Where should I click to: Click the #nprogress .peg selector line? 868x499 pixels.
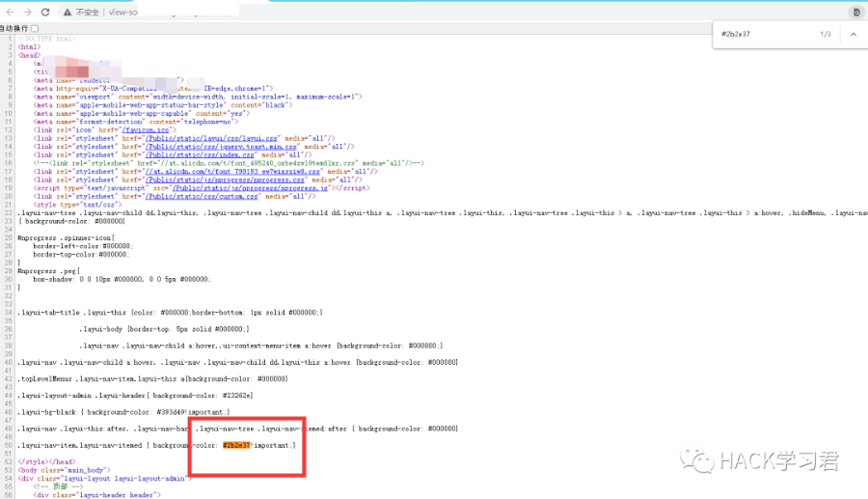[x=49, y=271]
